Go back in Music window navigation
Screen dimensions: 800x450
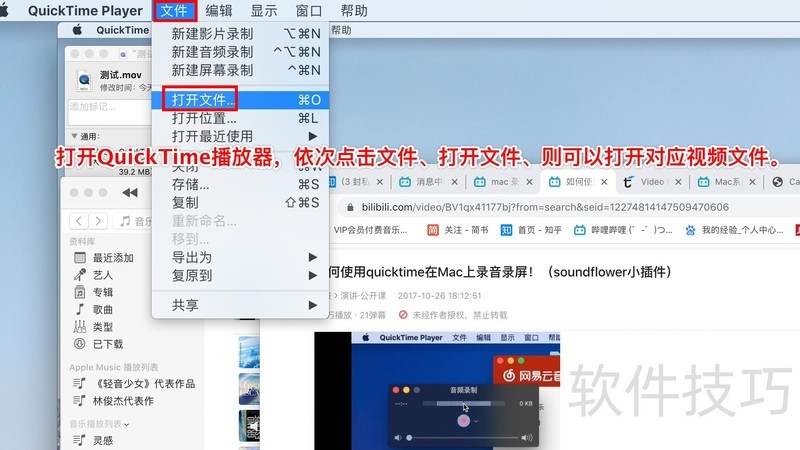click(79, 221)
